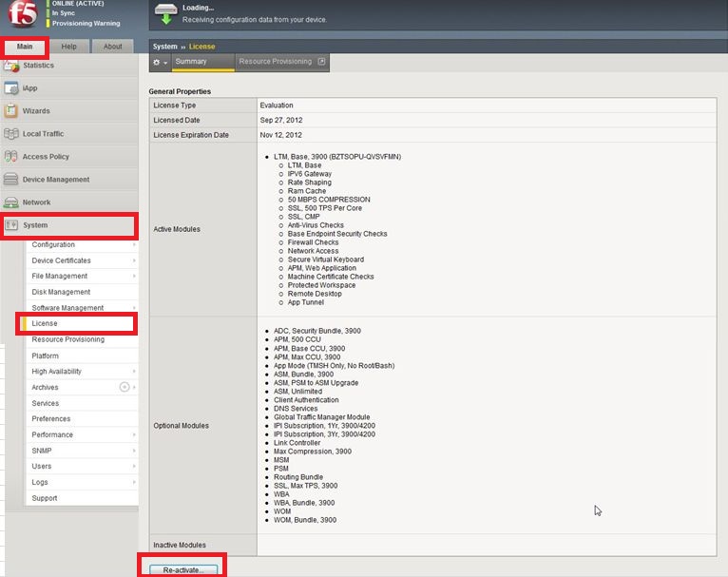Click the gear settings icon in tab bar

pos(157,62)
